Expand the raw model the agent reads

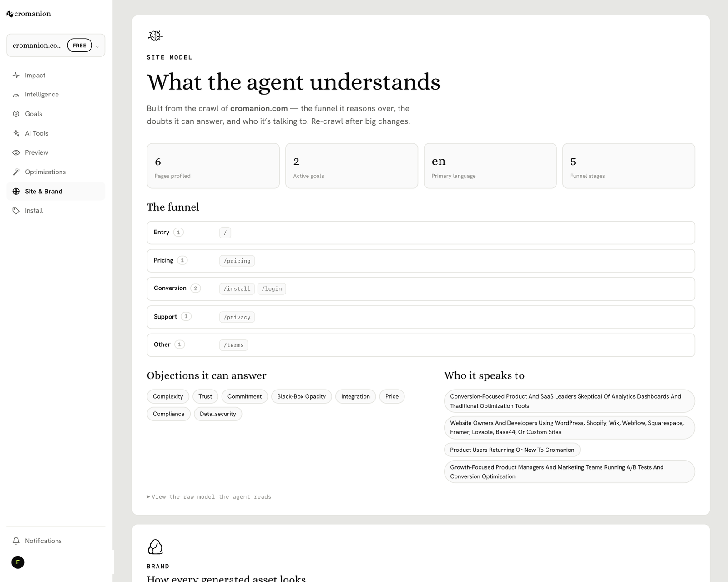(x=209, y=497)
